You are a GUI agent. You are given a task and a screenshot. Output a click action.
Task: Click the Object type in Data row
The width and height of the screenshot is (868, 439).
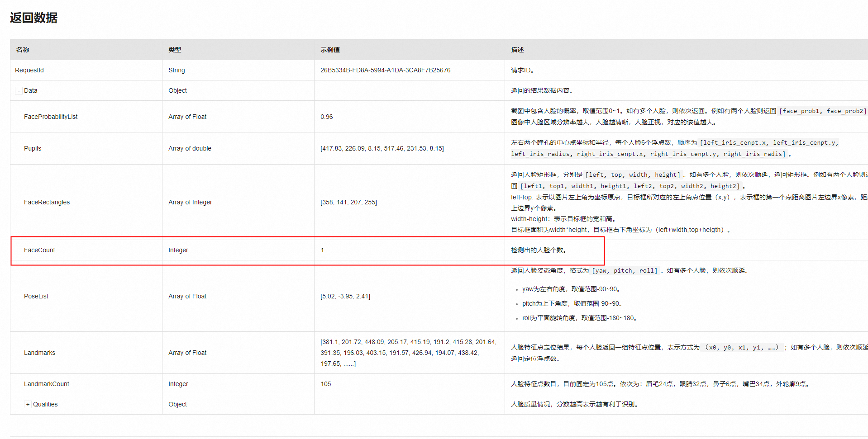tap(177, 90)
